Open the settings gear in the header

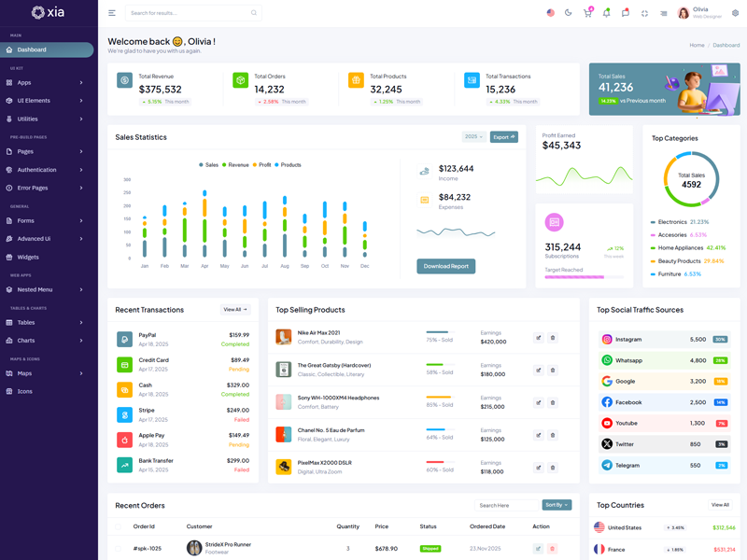click(735, 13)
